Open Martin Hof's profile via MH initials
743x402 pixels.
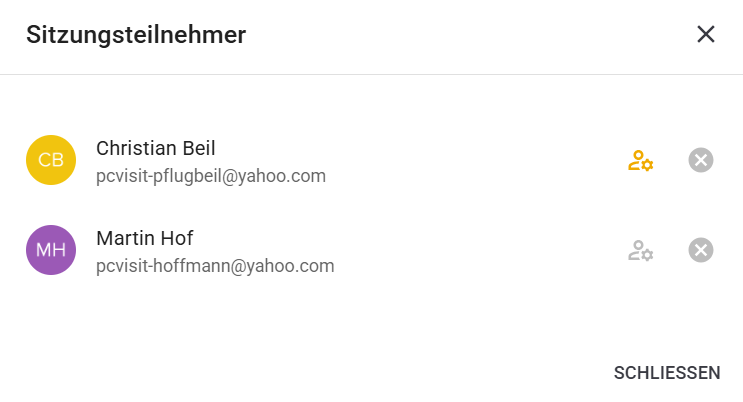coord(51,250)
